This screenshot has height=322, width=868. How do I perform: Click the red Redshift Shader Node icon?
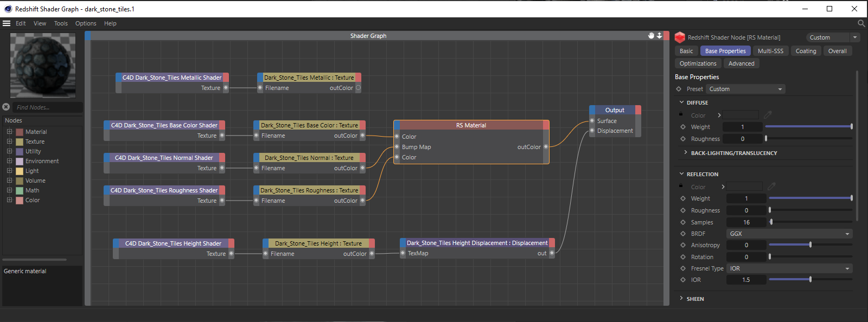click(x=680, y=37)
